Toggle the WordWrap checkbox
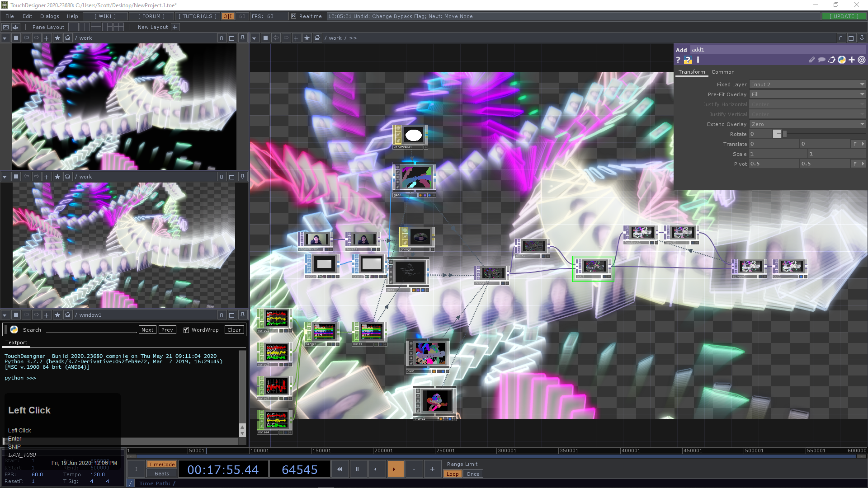868x488 pixels. [x=186, y=330]
